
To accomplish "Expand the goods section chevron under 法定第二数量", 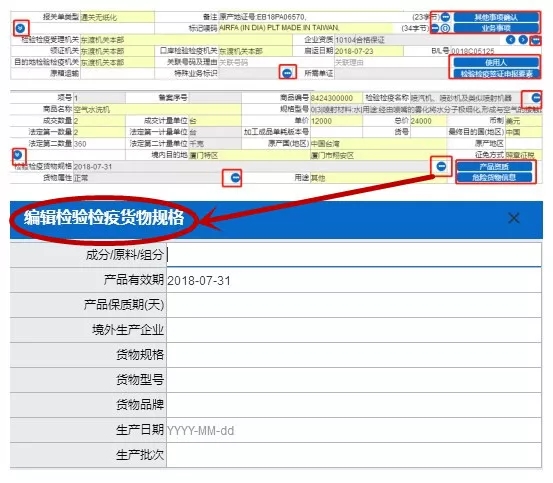I will 18,155.
